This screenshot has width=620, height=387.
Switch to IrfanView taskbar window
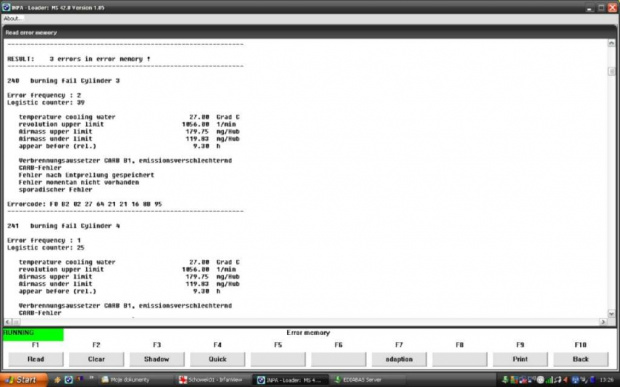click(x=211, y=380)
